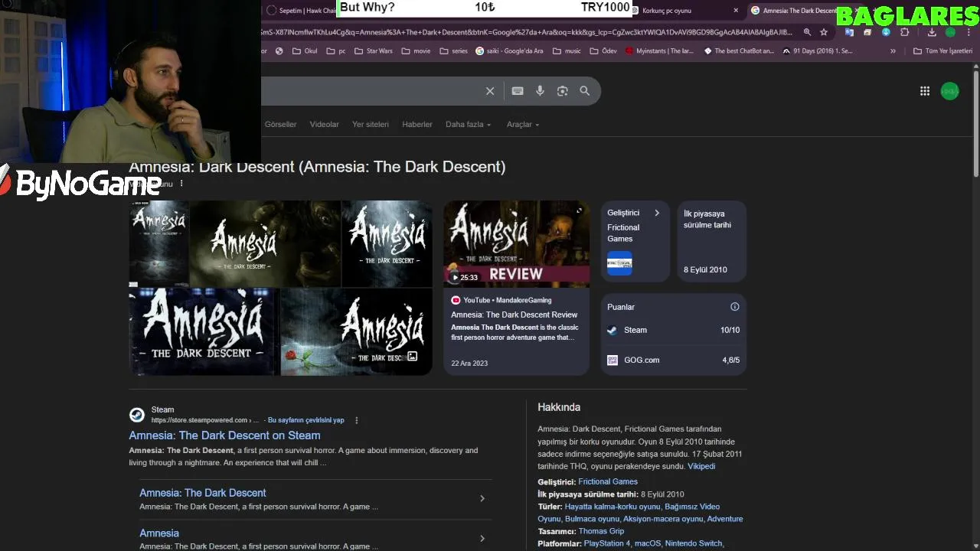Expand the 'Daha fazla' dropdown
The width and height of the screenshot is (980, 551).
(468, 125)
